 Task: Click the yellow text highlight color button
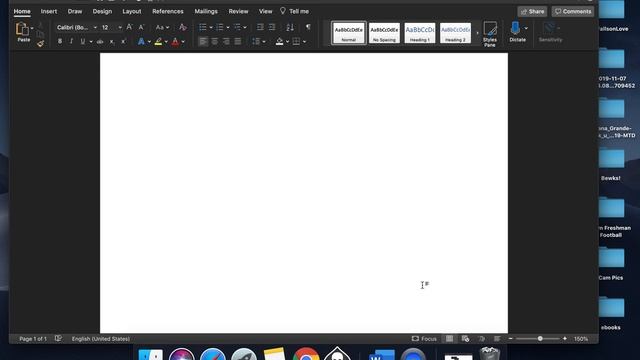click(158, 42)
